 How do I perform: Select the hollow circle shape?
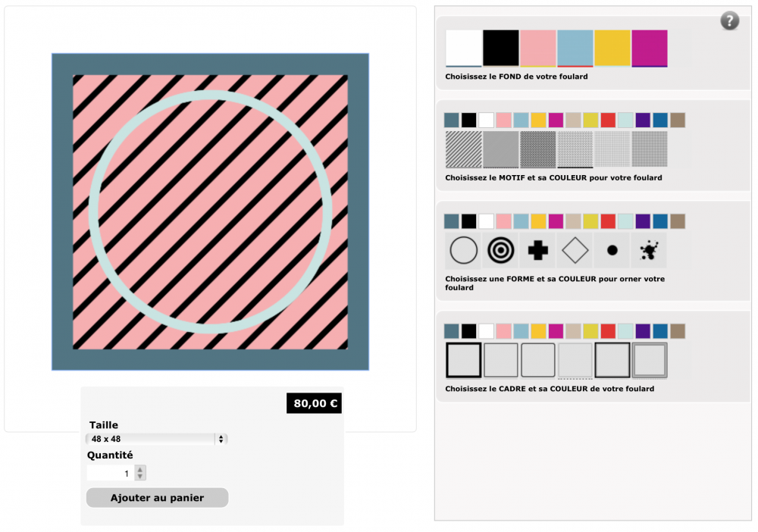[464, 250]
